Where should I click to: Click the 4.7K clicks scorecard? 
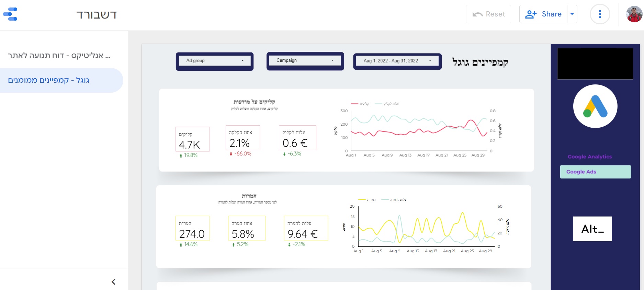(192, 140)
